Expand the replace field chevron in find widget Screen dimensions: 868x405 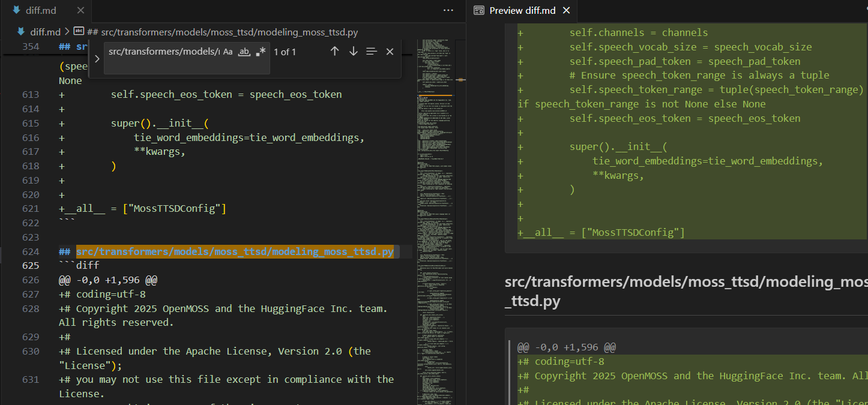coord(97,59)
